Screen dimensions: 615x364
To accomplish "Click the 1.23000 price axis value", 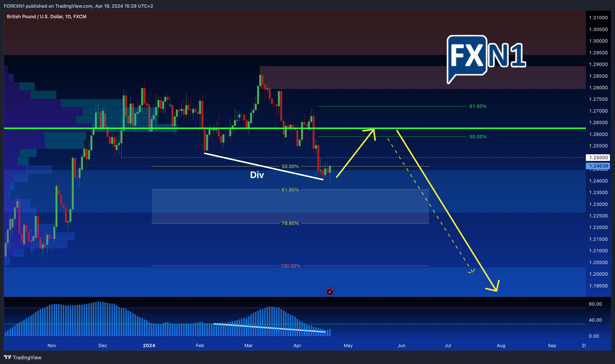I will click(x=598, y=204).
